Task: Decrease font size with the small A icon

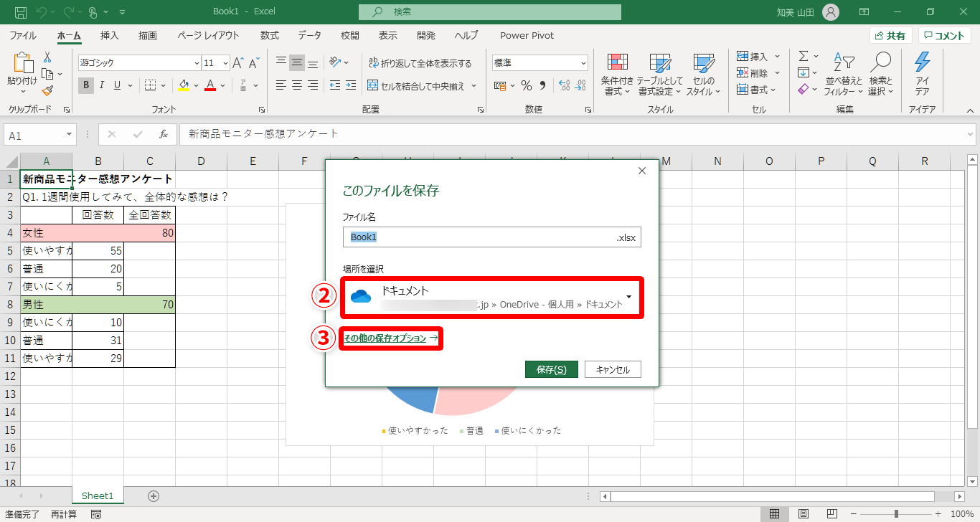Action: (253, 62)
